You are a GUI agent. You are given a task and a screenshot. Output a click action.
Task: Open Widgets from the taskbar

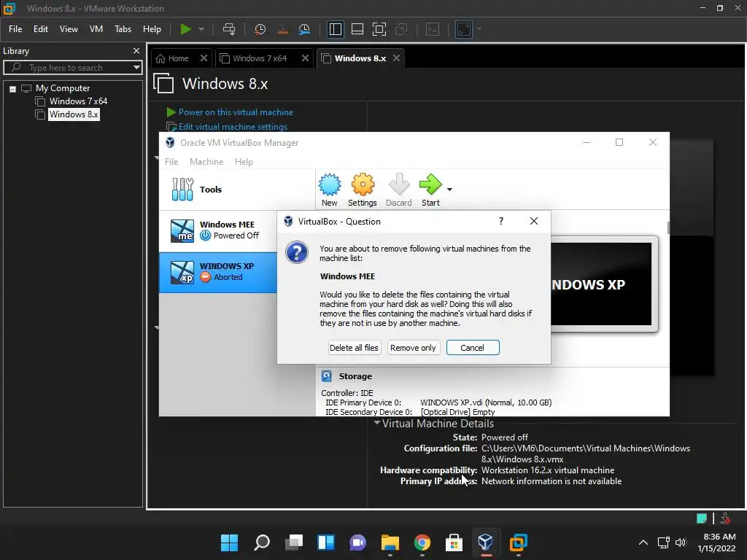coord(326,542)
